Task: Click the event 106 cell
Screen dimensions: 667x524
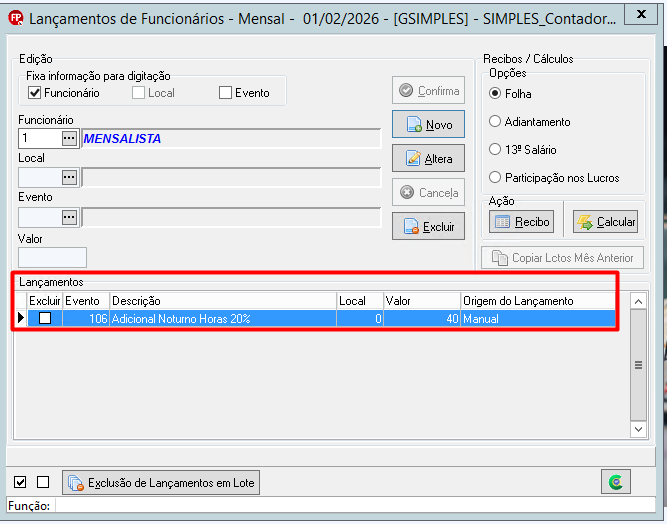Action: coord(86,318)
